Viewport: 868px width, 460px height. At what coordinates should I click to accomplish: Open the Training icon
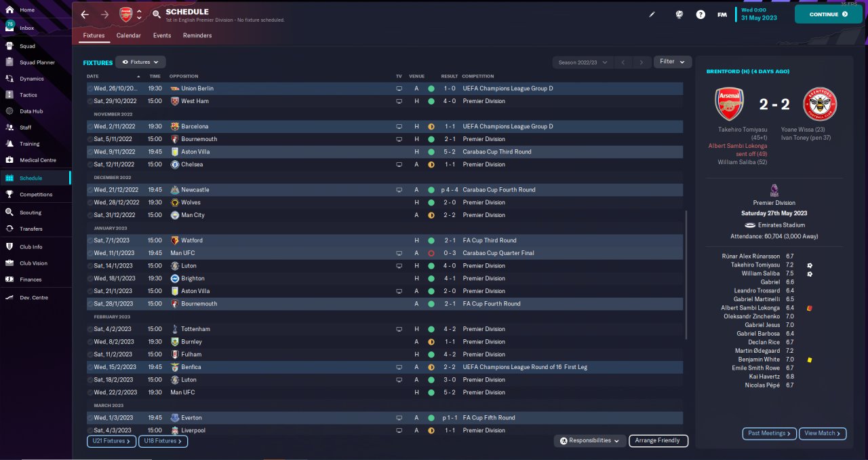[x=9, y=144]
